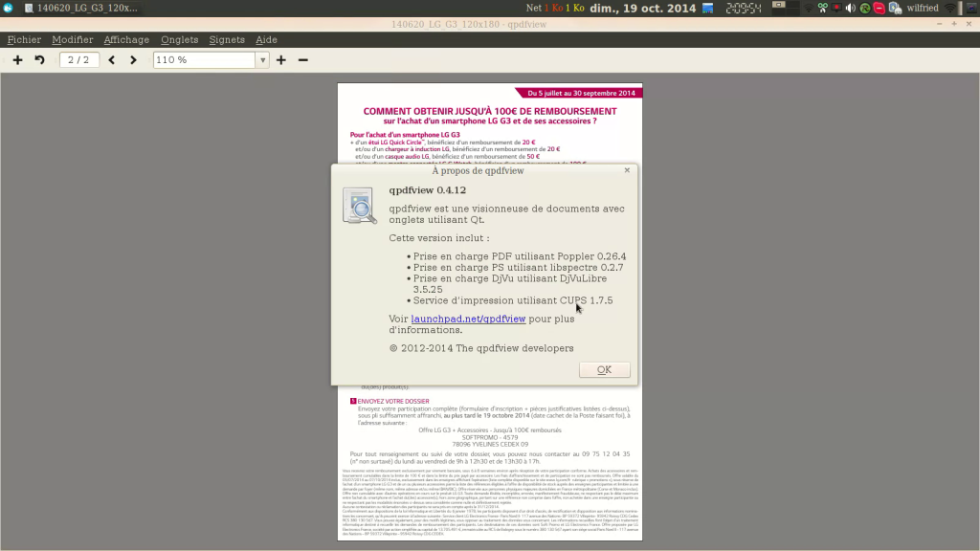Click the power manager battery tray icon
Viewport: 980px width, 551px height.
pos(895,8)
